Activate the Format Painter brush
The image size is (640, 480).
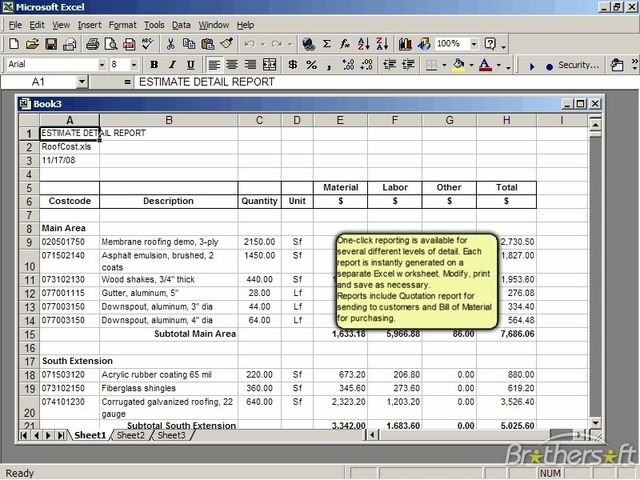(x=226, y=44)
